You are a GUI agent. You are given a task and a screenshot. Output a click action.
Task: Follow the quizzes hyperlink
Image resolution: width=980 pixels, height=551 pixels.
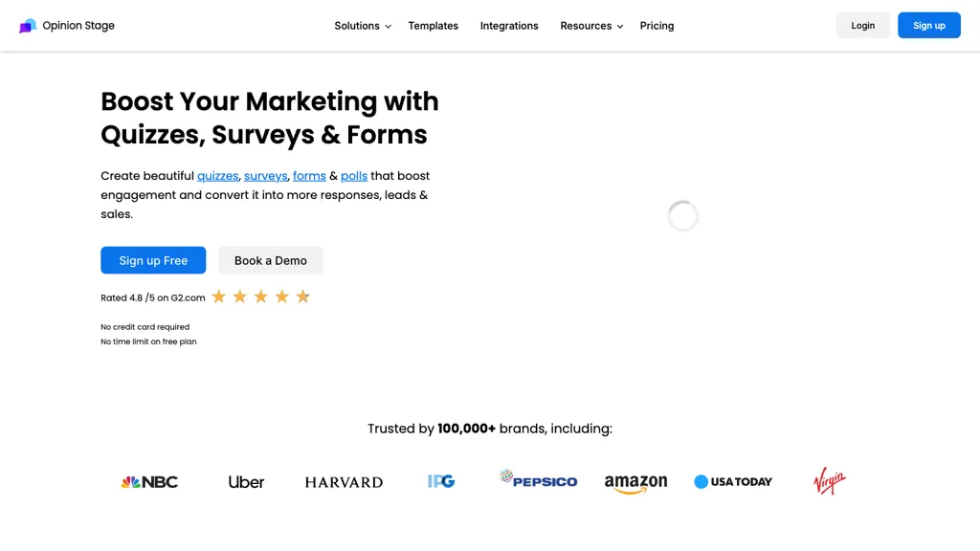pyautogui.click(x=217, y=176)
